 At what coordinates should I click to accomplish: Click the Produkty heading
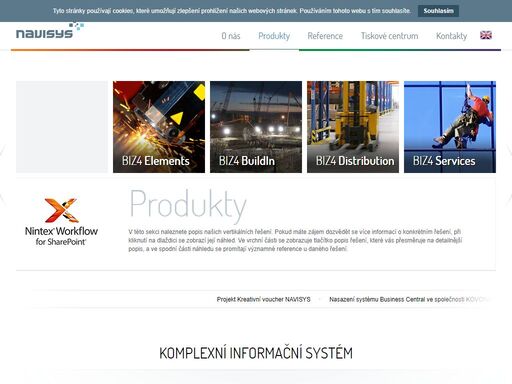click(x=188, y=205)
